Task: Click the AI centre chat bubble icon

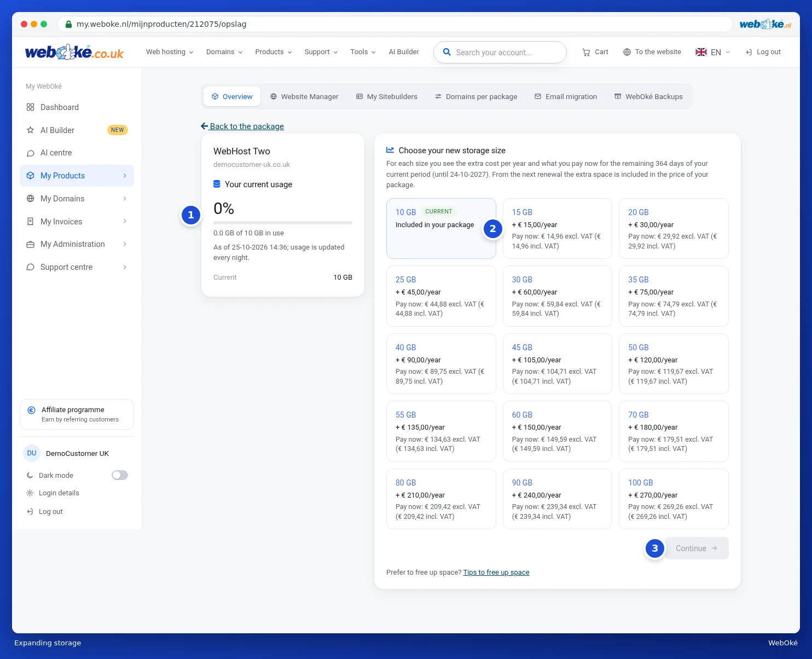Action: [x=30, y=153]
